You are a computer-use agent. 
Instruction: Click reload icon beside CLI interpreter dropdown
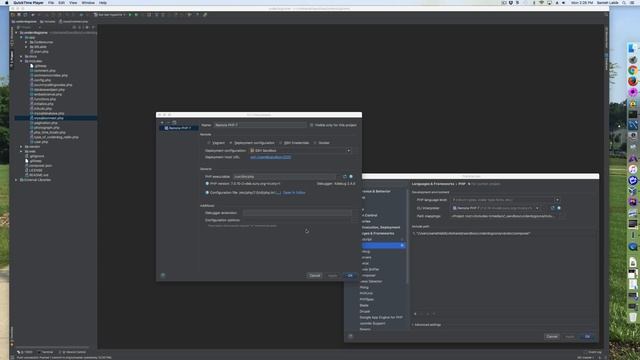[553, 208]
